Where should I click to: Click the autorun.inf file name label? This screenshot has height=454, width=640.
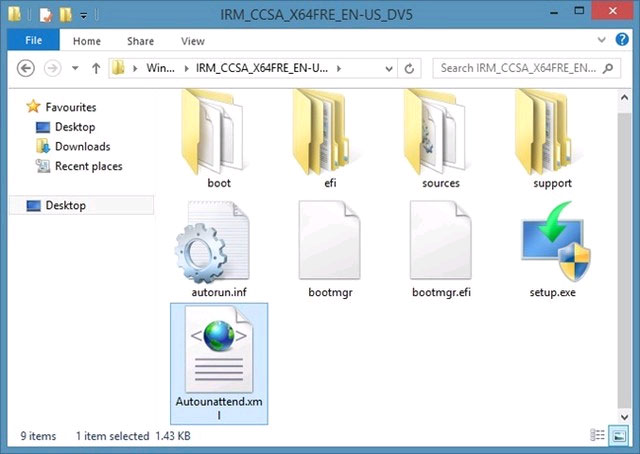click(x=219, y=292)
